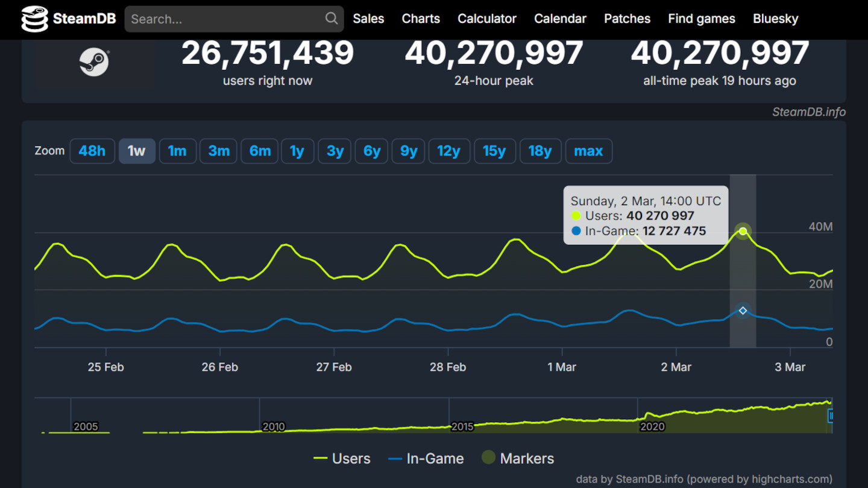Click the Users peak point marker
Screen dimensions: 868x488
[x=743, y=231]
